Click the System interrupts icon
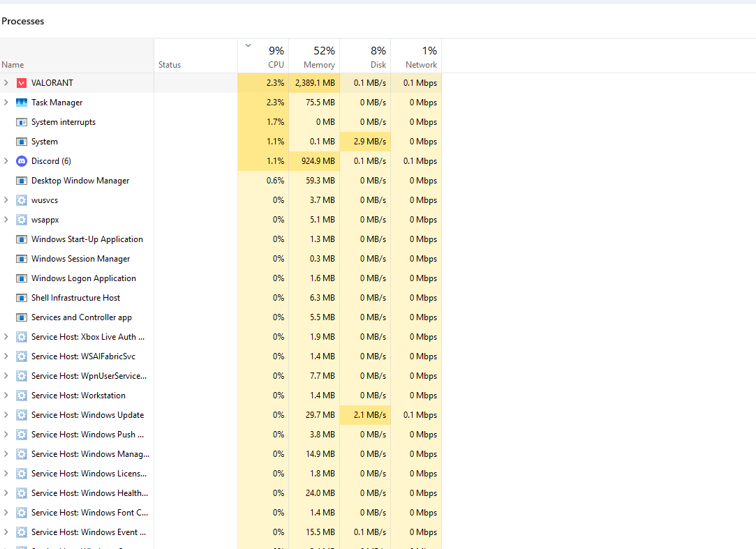Viewport: 756px width, 549px height. coord(21,122)
